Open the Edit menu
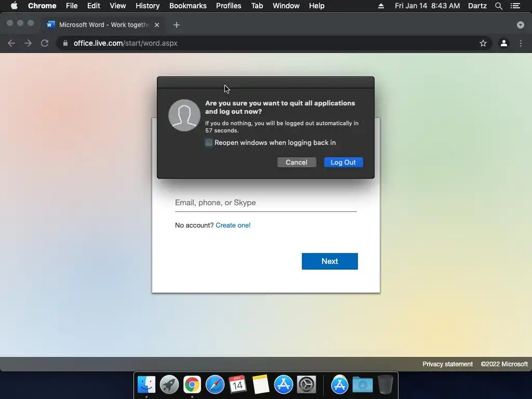 [94, 6]
